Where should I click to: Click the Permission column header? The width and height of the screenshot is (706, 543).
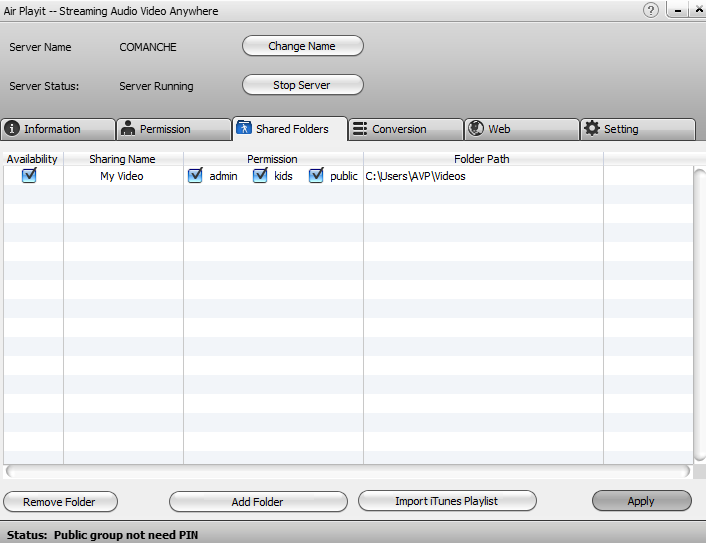click(272, 159)
